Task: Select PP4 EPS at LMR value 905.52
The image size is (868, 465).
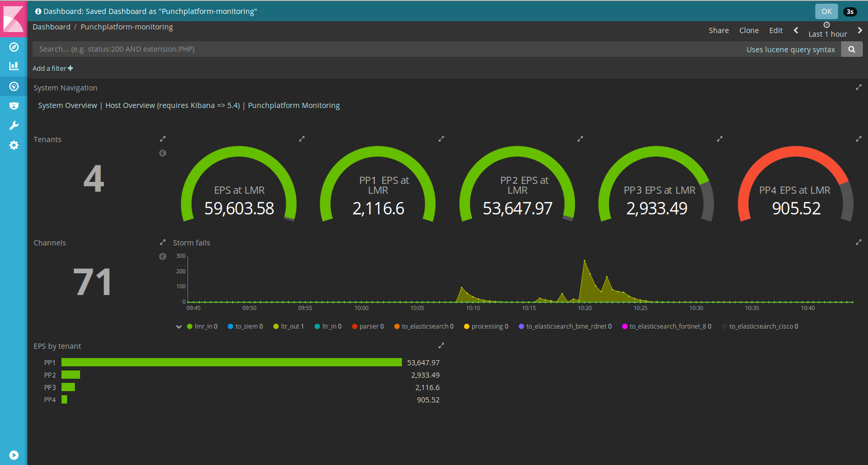Action: 796,208
